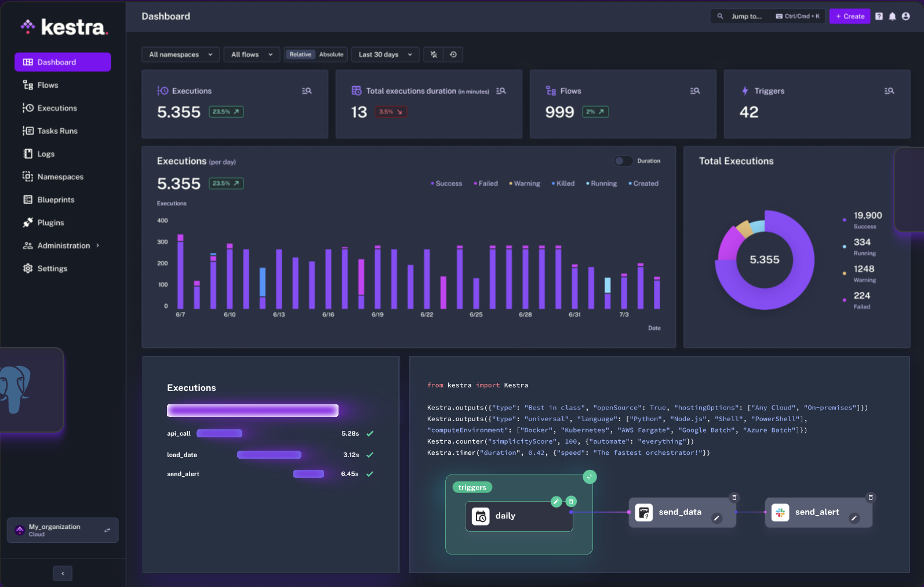Expand the Administration sidebar submenu
924x587 pixels.
[62, 245]
